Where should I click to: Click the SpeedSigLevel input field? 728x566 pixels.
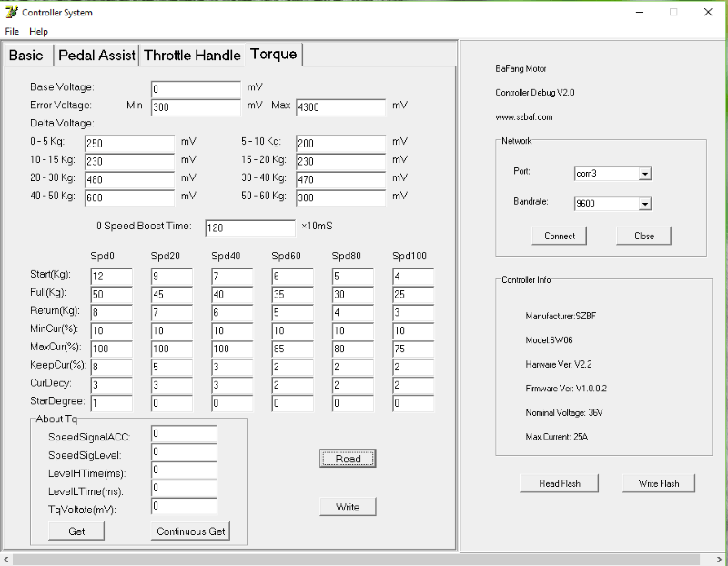coord(184,451)
